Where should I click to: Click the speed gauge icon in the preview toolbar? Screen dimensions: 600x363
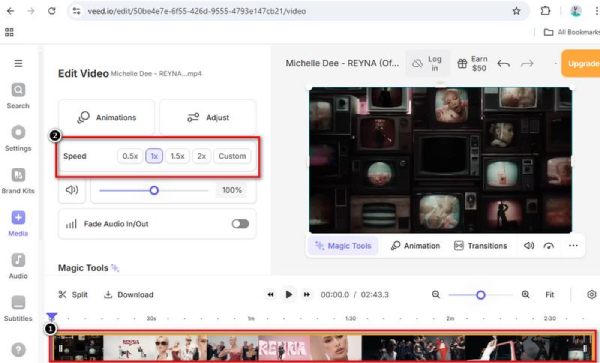coord(549,246)
